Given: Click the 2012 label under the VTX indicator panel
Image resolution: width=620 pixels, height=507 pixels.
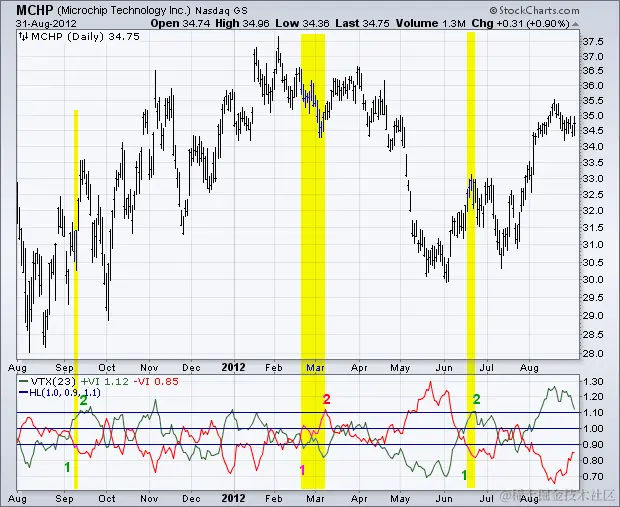Looking at the screenshot, I should (x=233, y=498).
